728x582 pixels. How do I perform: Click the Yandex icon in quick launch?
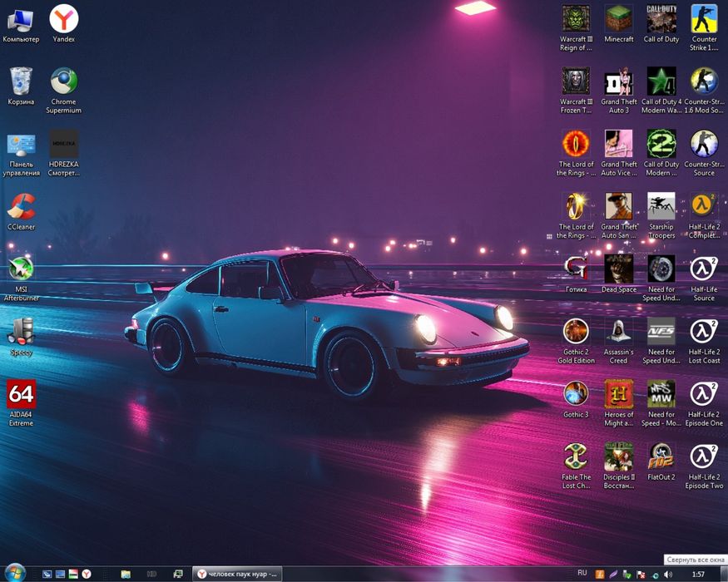pyautogui.click(x=87, y=575)
